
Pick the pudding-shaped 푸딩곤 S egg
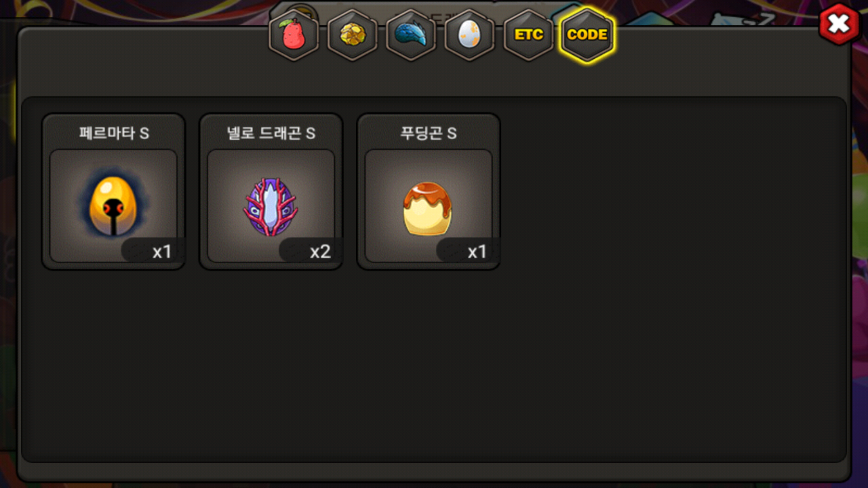(428, 206)
